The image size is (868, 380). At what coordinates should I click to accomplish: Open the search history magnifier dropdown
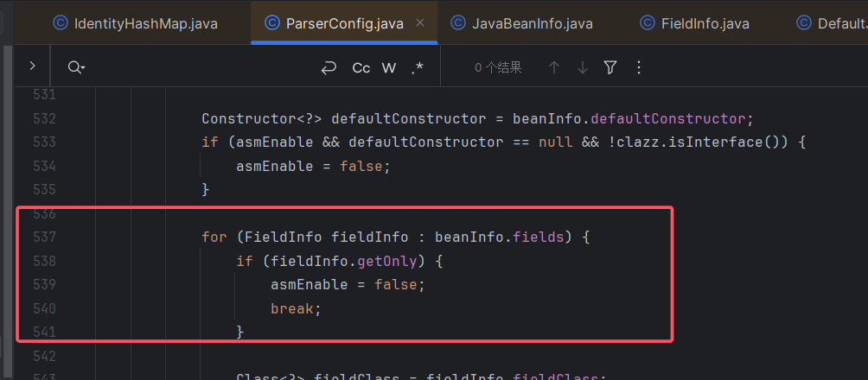(76, 67)
